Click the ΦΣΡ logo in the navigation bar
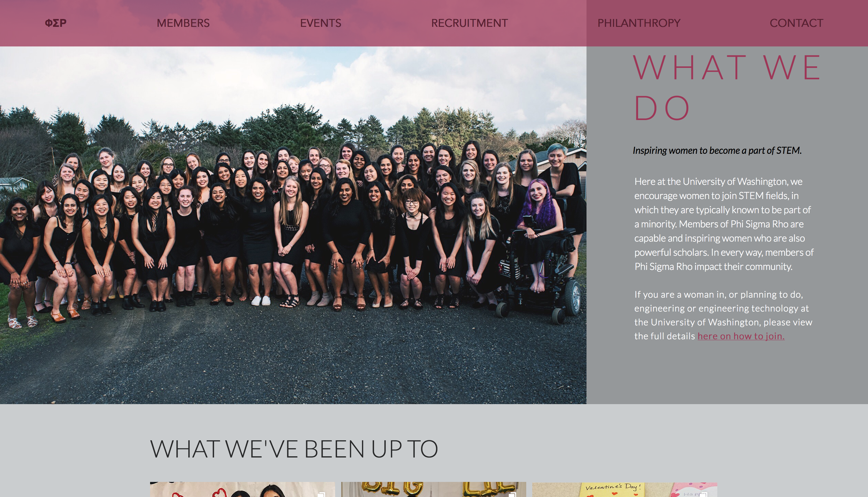The image size is (868, 497). pos(55,23)
